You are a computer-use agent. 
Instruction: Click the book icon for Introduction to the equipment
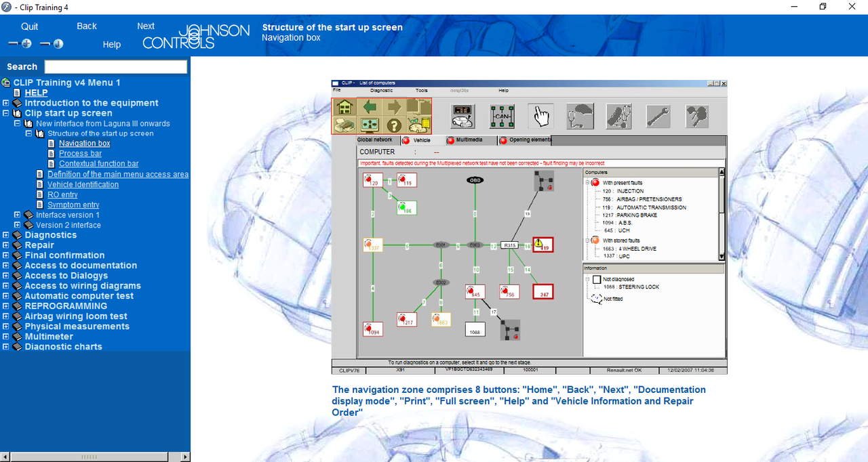(x=18, y=103)
